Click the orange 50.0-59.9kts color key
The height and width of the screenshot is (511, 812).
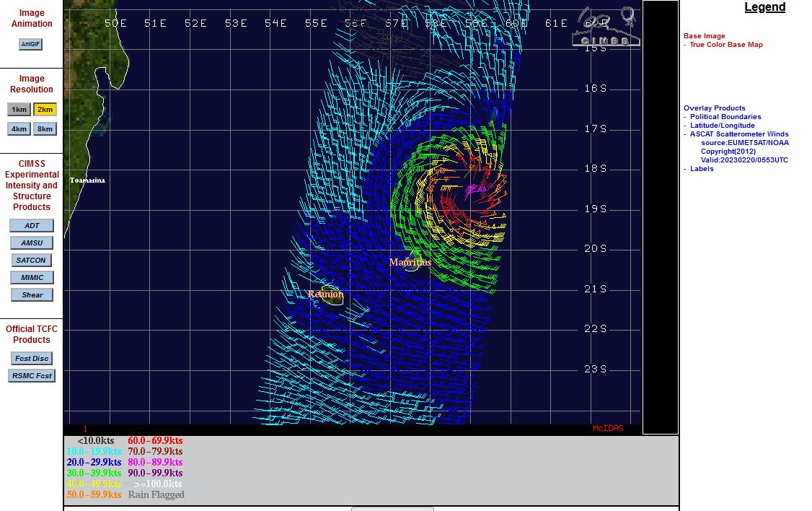click(x=94, y=495)
